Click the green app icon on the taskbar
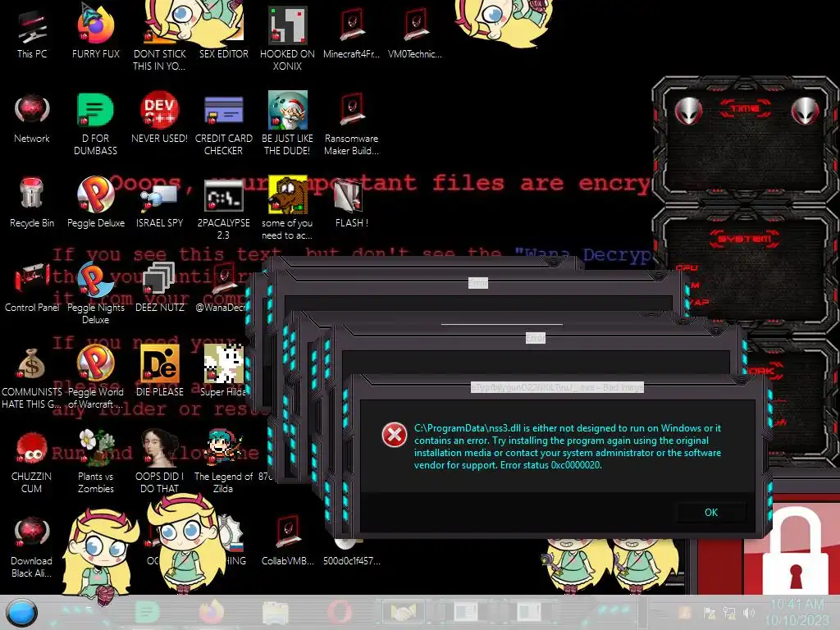Viewport: 840px width, 630px height. coord(147,612)
